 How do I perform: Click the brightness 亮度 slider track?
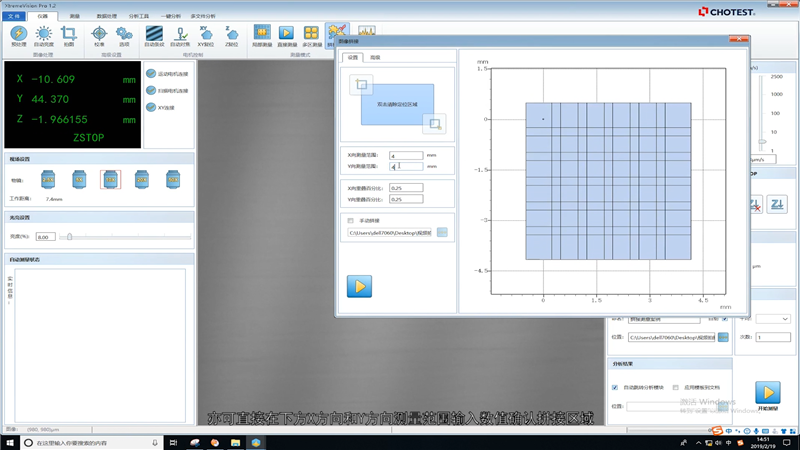[125, 237]
